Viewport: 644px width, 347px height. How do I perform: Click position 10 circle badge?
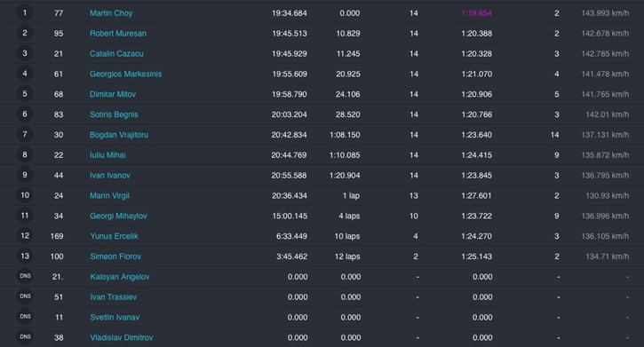coord(25,195)
